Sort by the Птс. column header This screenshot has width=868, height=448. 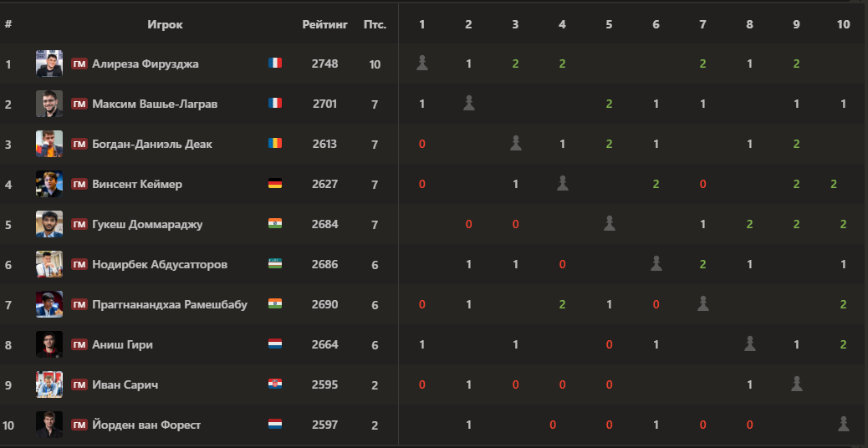[375, 24]
